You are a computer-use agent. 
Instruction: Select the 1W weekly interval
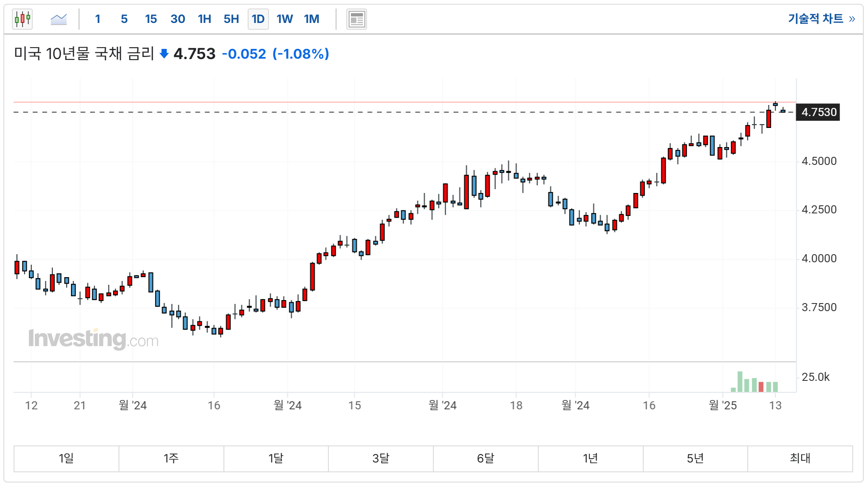point(285,19)
